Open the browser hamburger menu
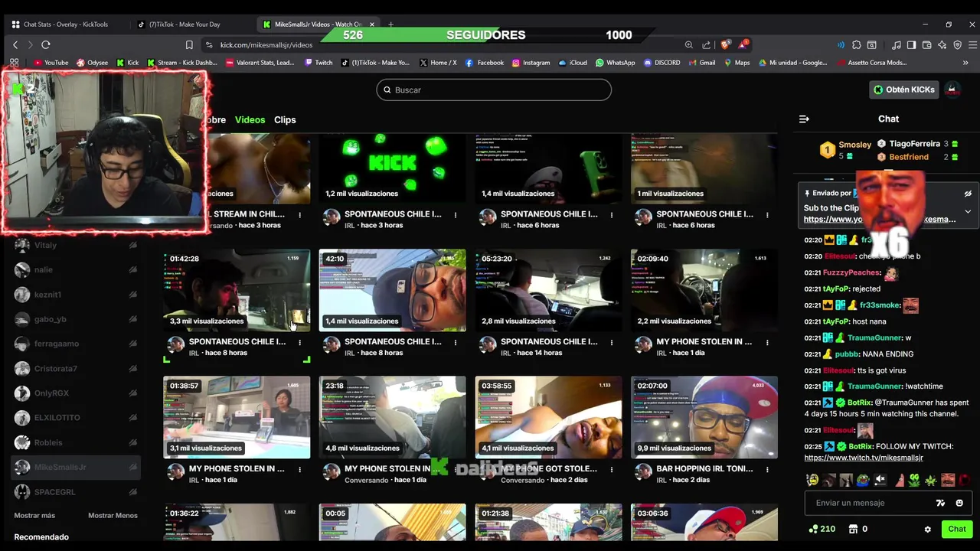The height and width of the screenshot is (551, 980). [x=973, y=45]
